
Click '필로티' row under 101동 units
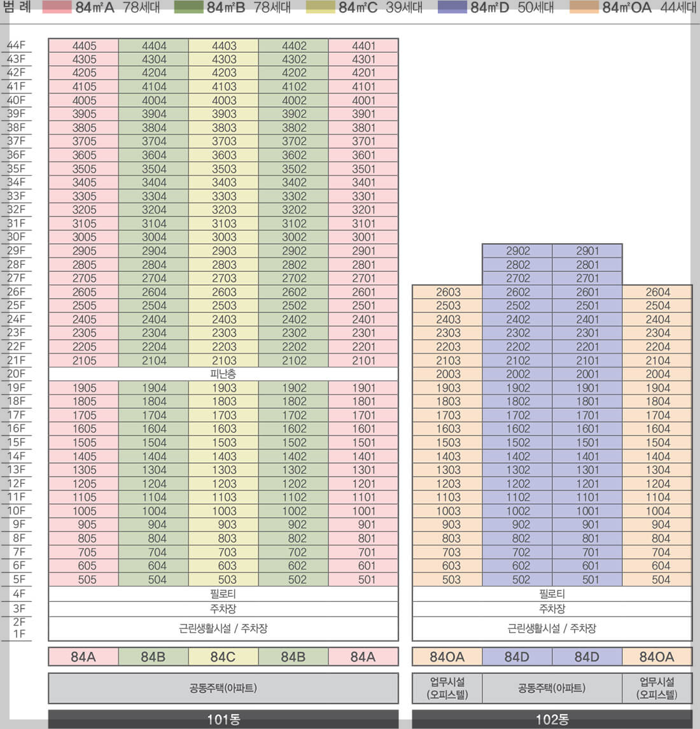click(x=223, y=594)
